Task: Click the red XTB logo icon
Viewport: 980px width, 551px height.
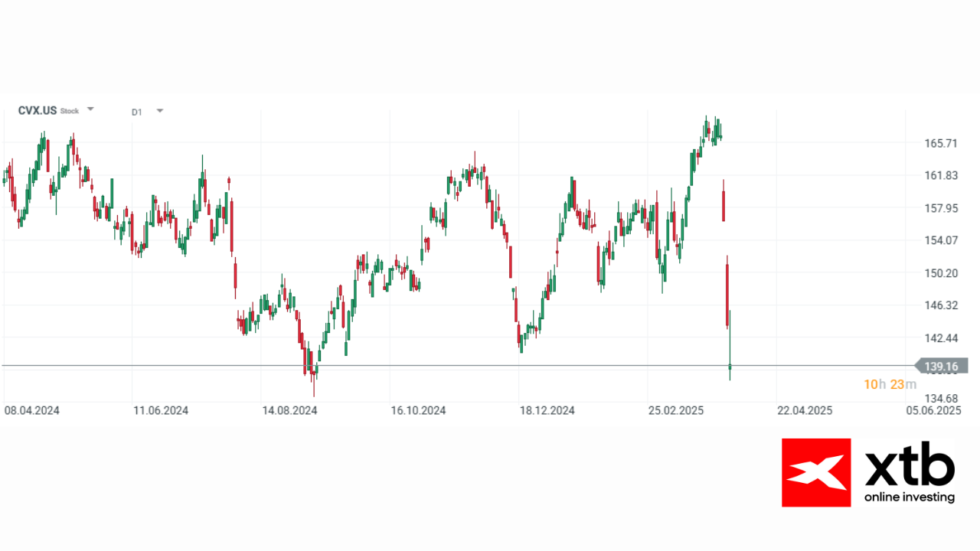Action: click(x=816, y=472)
